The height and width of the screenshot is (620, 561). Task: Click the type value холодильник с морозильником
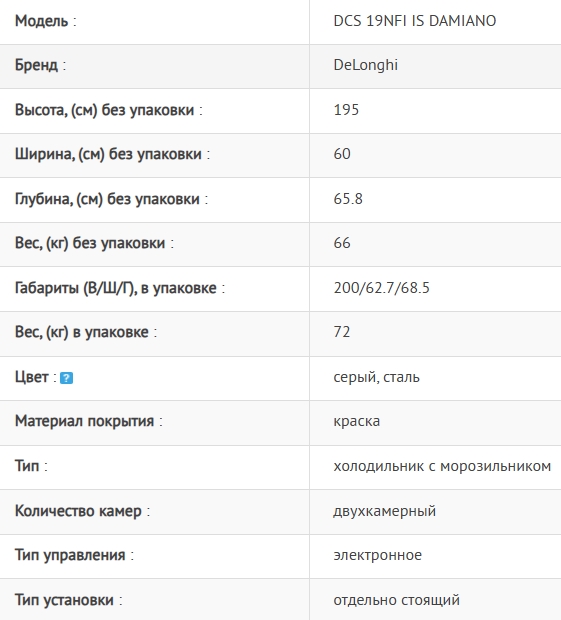coord(442,467)
